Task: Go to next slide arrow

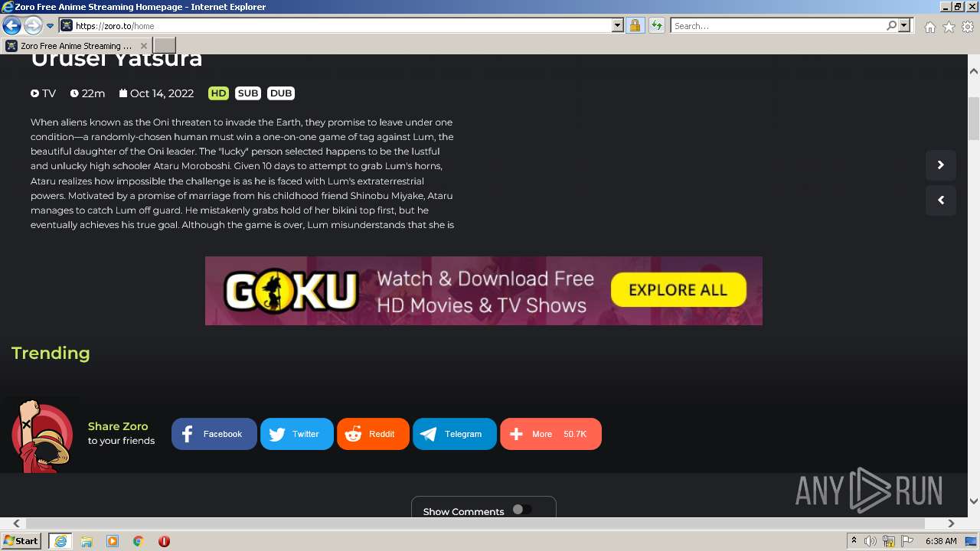Action: point(941,165)
